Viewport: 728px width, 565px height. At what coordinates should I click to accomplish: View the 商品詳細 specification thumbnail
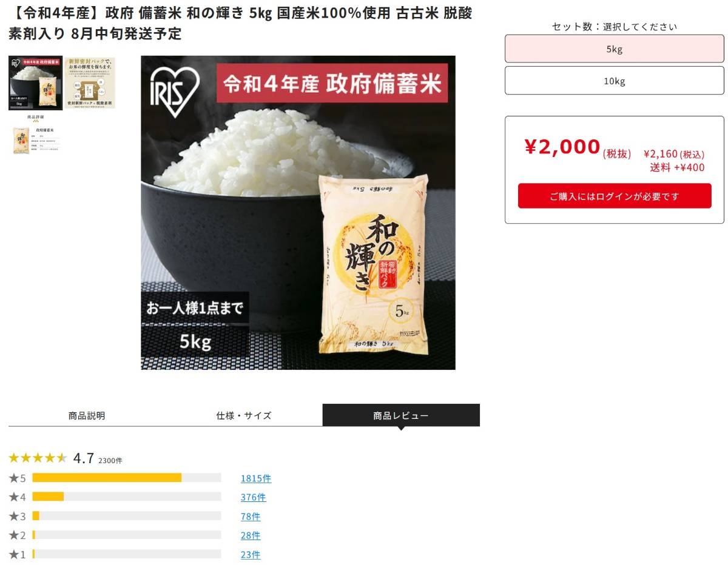[35, 135]
